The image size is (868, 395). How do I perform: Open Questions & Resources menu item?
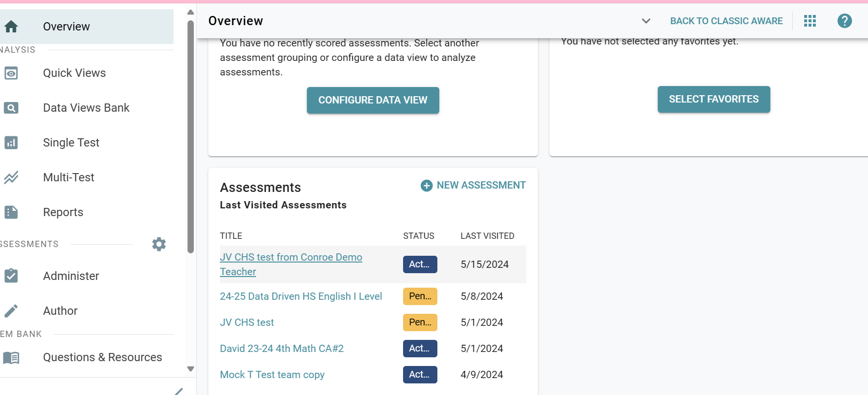(102, 357)
